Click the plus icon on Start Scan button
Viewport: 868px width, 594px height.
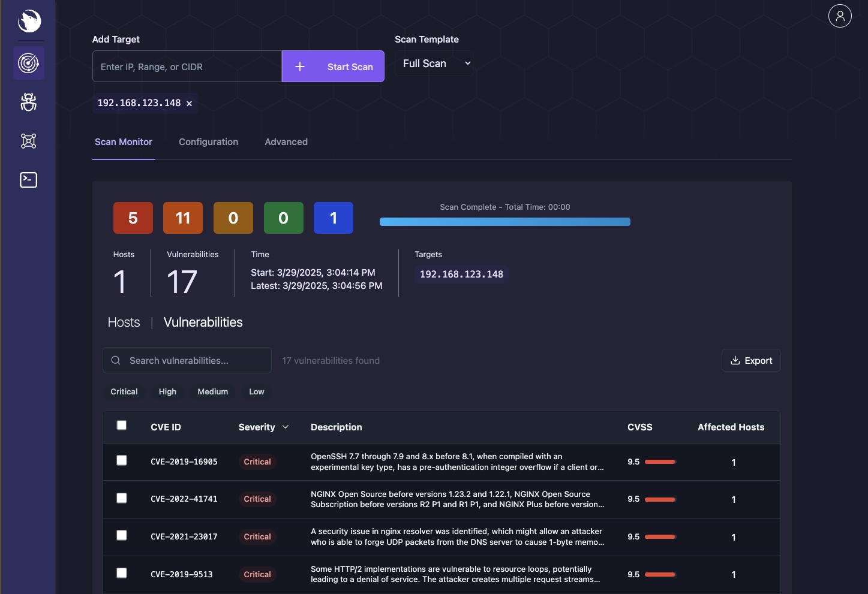(300, 67)
